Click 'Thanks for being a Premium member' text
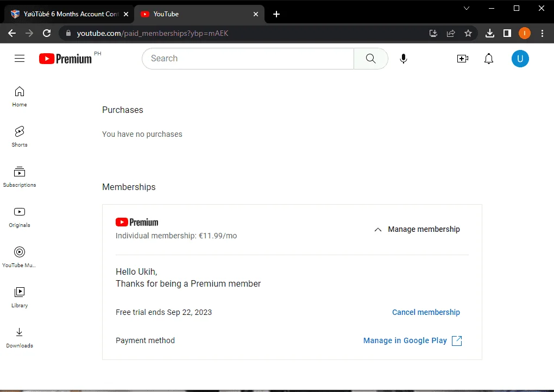The width and height of the screenshot is (554, 392). (188, 283)
